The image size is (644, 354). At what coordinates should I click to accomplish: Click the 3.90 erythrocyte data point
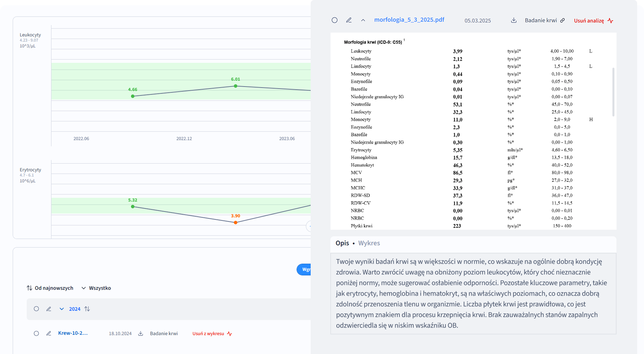pyautogui.click(x=236, y=222)
